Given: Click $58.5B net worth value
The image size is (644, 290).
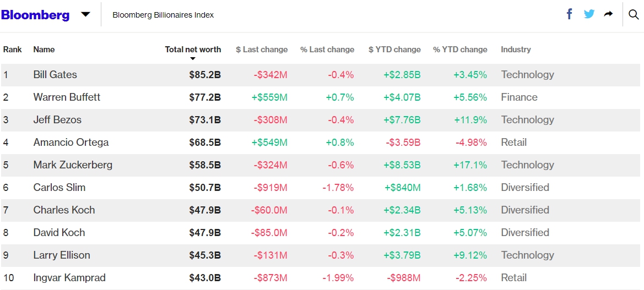Looking at the screenshot, I should point(205,165).
